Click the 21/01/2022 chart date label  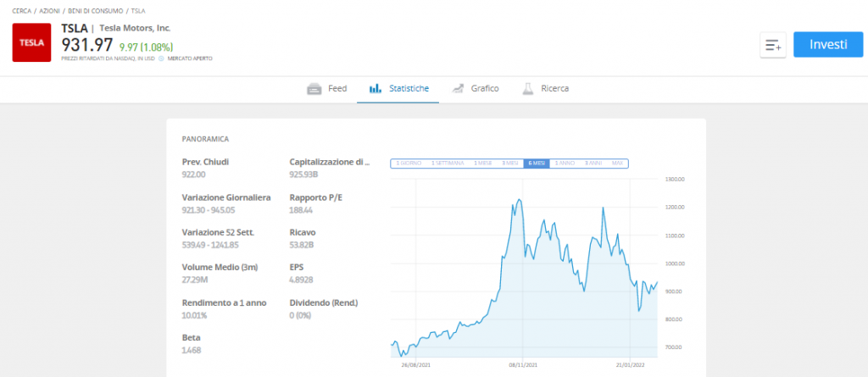tap(631, 365)
